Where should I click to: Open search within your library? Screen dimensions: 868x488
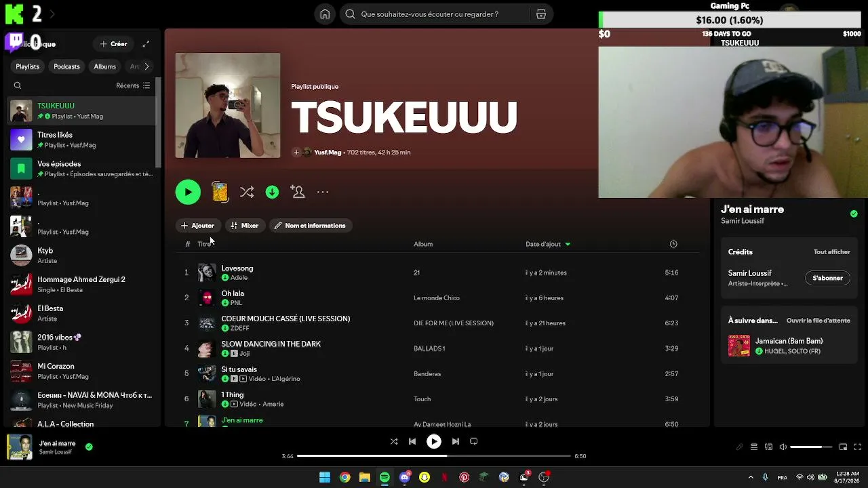(x=18, y=85)
